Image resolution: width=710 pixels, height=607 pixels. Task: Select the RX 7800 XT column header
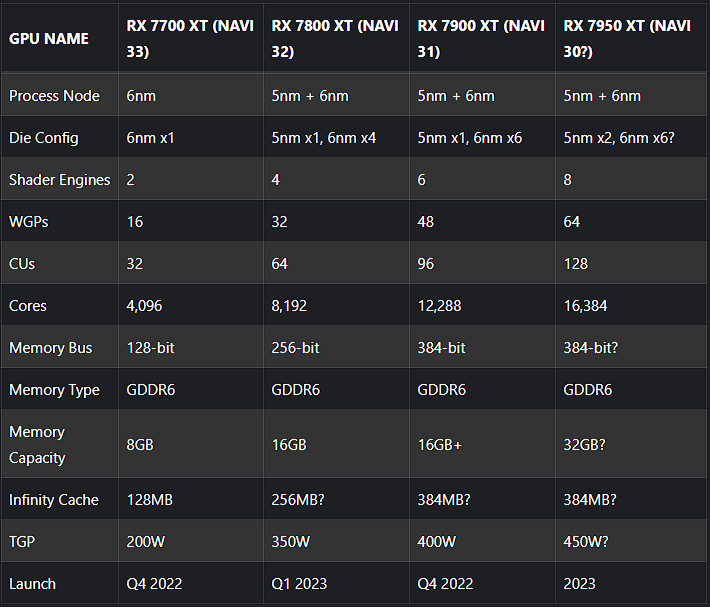tap(334, 38)
